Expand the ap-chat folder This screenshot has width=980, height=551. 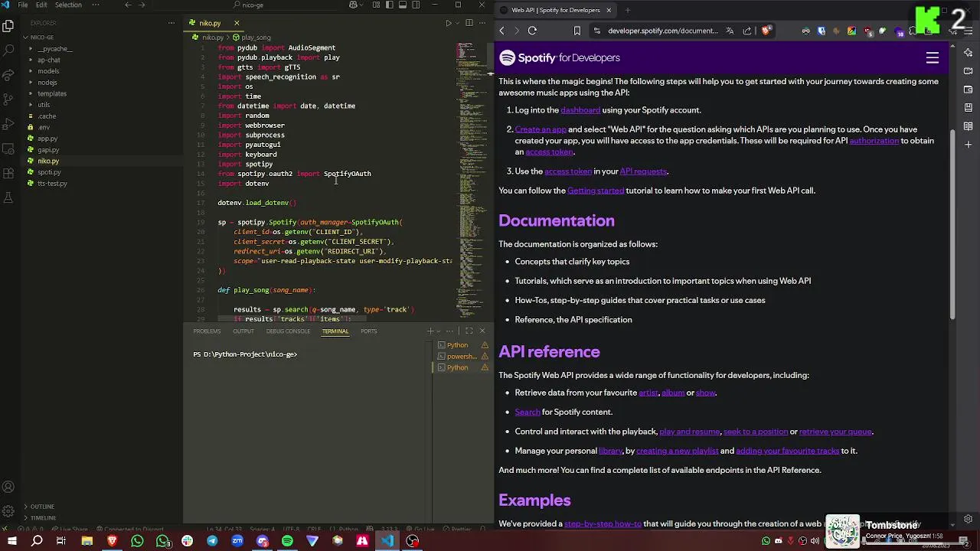pos(49,60)
